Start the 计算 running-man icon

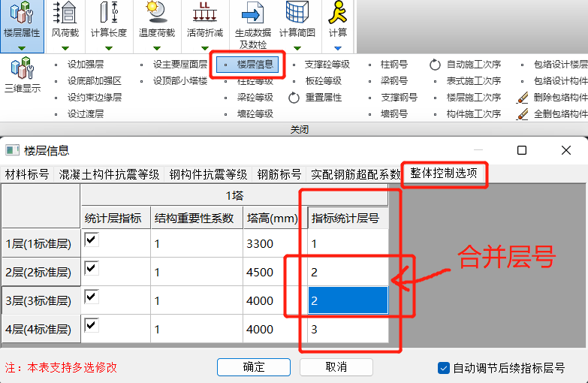337,13
